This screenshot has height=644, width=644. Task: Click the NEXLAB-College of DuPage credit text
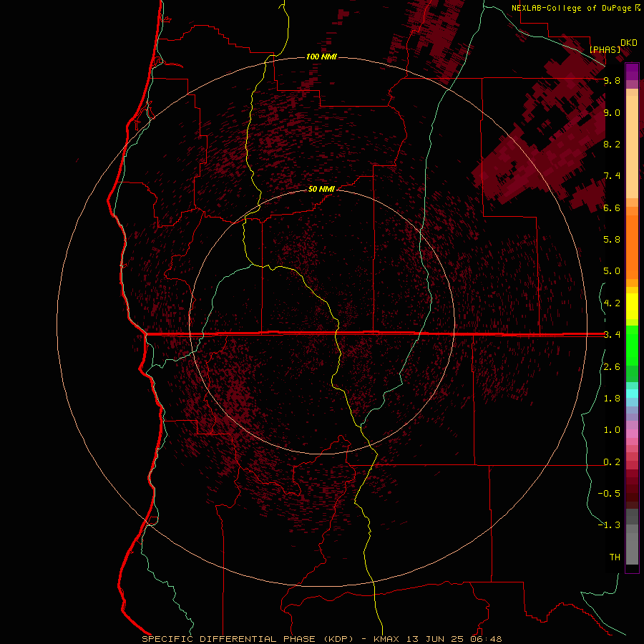click(573, 8)
